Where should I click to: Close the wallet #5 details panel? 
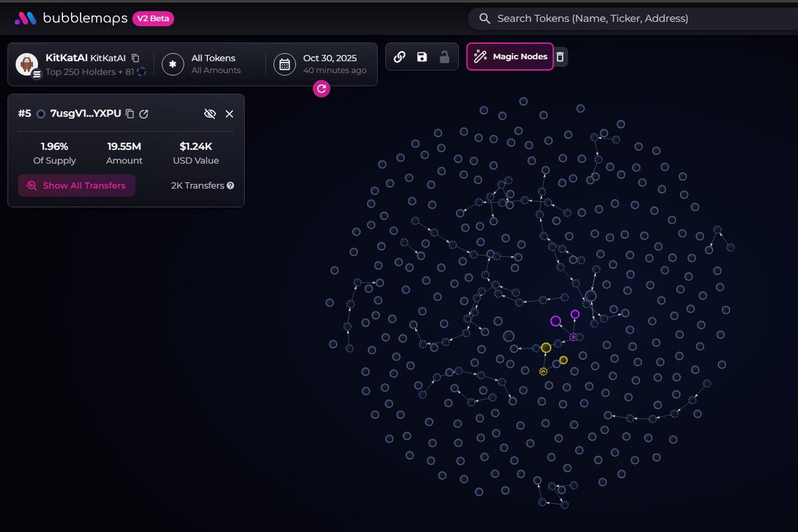coord(229,114)
